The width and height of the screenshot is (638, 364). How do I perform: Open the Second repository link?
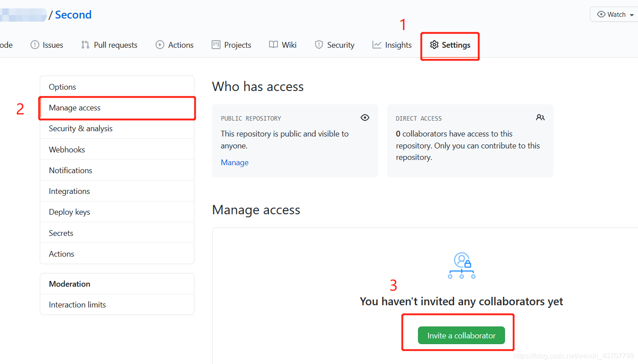coord(73,15)
